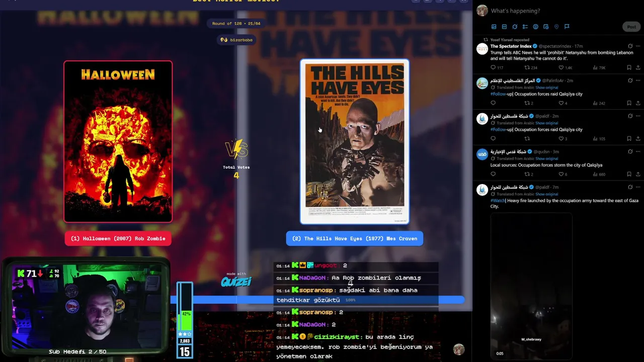Screen dimensions: 644x362
Task: Select Halloween (2007) Rob Zombie button
Action: (x=118, y=238)
